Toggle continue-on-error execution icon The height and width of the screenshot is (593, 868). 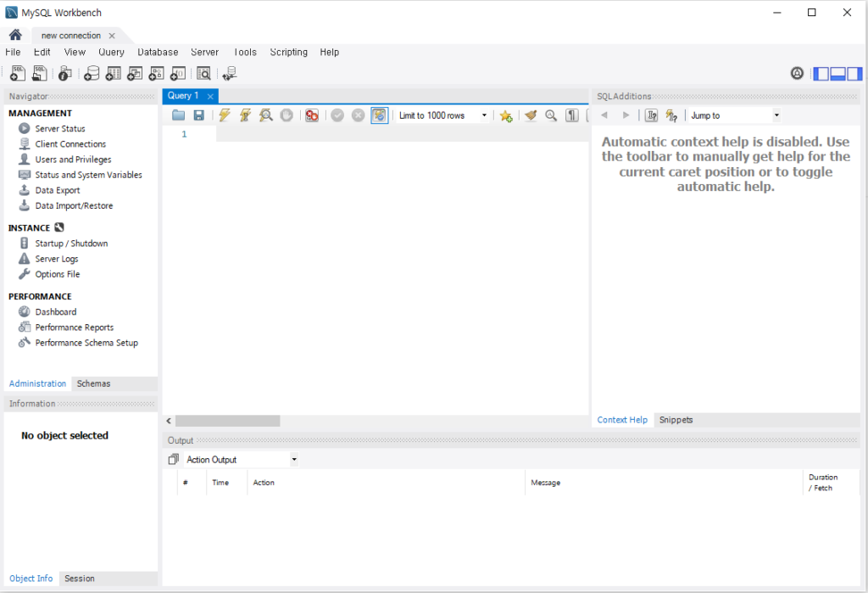(x=312, y=115)
